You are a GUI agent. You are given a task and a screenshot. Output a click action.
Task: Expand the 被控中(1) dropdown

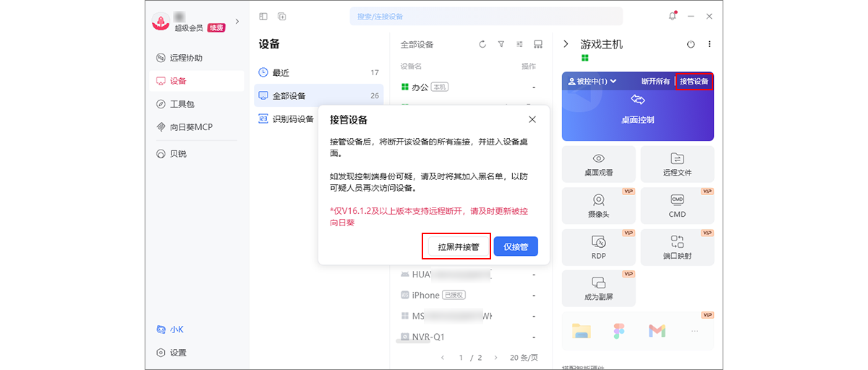coord(592,81)
